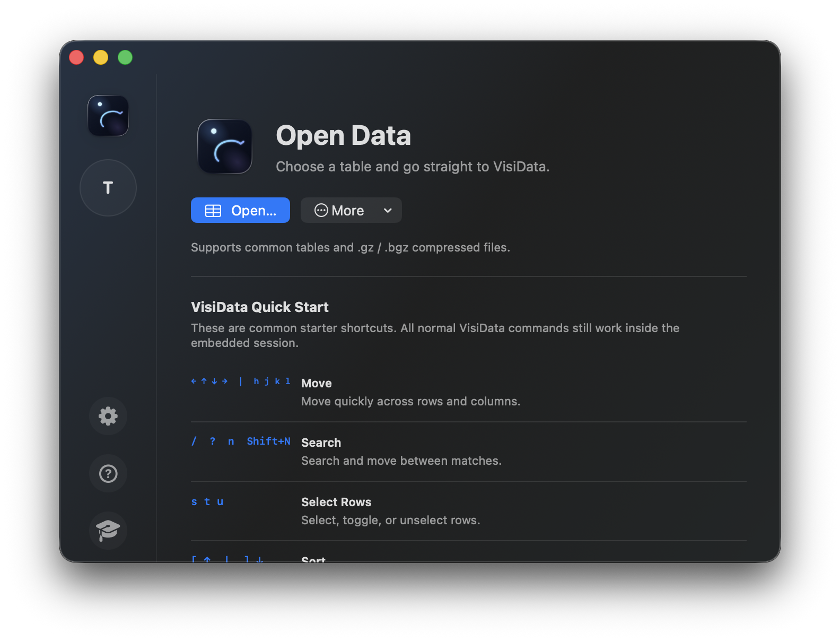Open settings gear in sidebar
This screenshot has width=840, height=641.
click(108, 416)
